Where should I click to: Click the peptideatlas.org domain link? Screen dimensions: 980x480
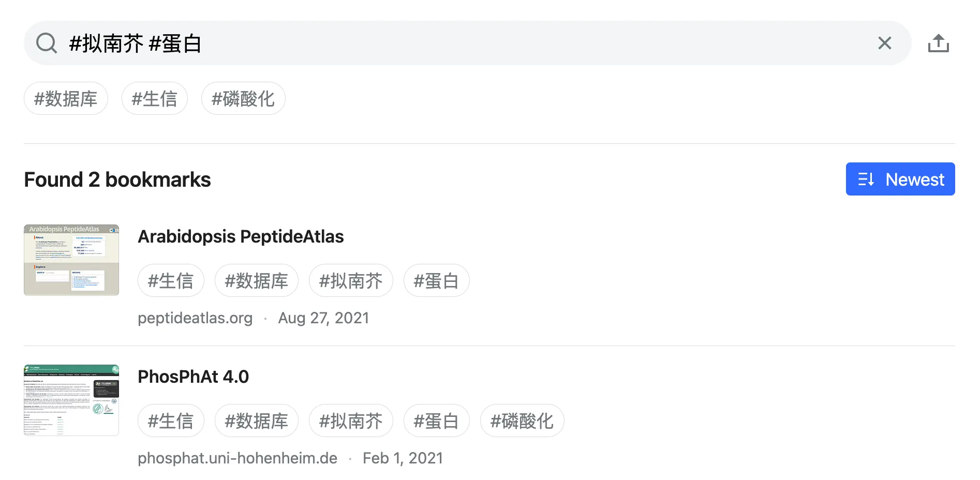(195, 318)
